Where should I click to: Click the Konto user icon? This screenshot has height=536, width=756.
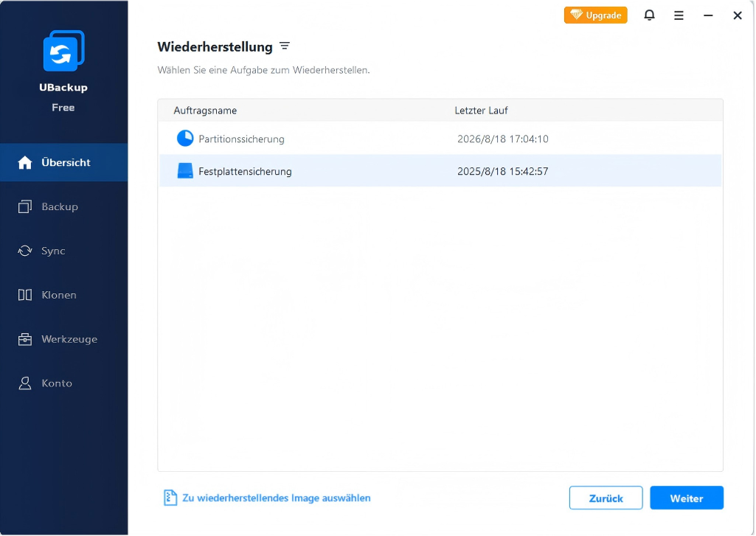point(25,383)
